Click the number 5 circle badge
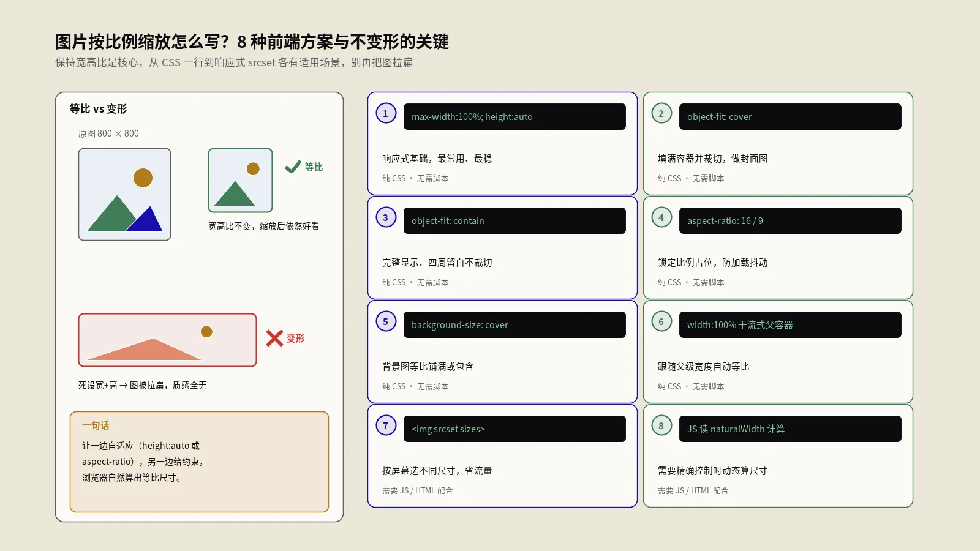Image resolution: width=980 pixels, height=551 pixels. pos(386,321)
